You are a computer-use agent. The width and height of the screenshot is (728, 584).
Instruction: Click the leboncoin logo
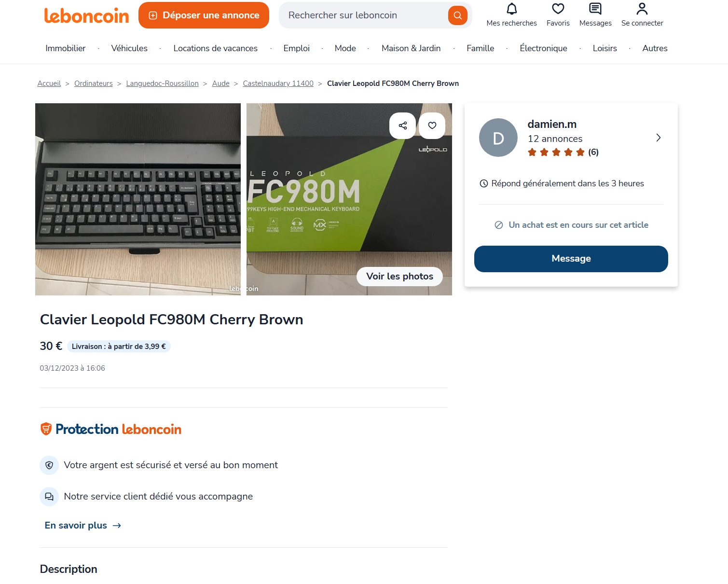click(87, 15)
